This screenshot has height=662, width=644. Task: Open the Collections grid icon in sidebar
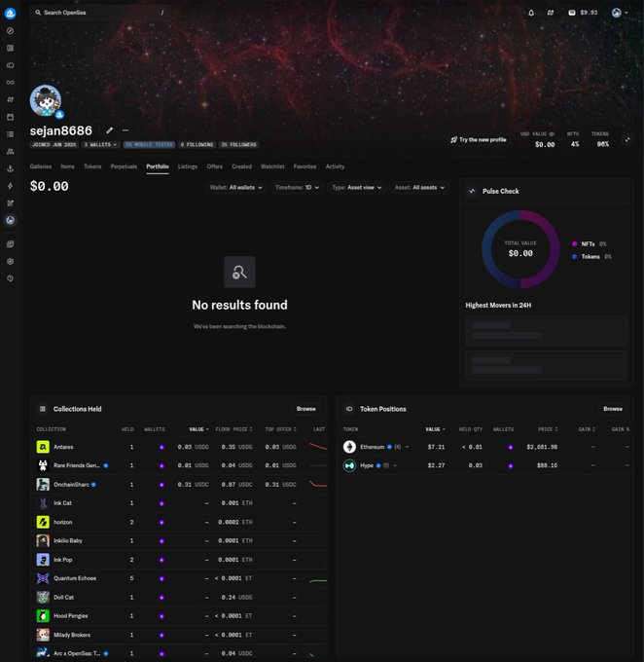(10, 48)
